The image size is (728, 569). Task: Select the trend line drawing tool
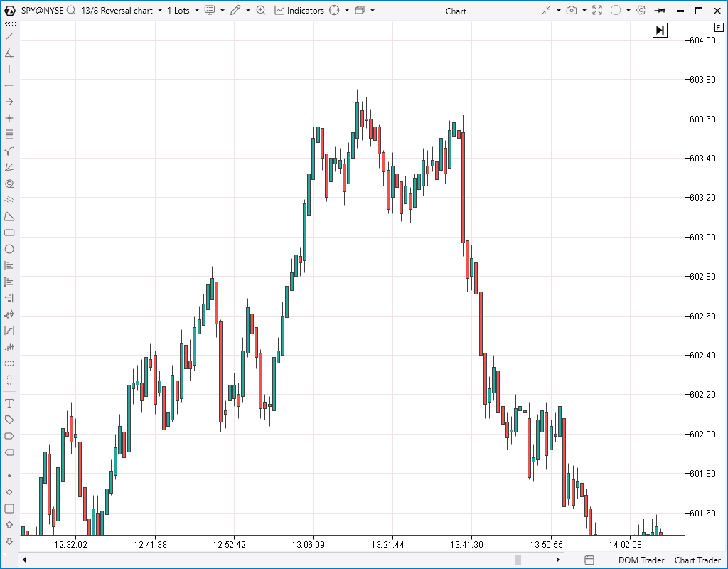9,36
